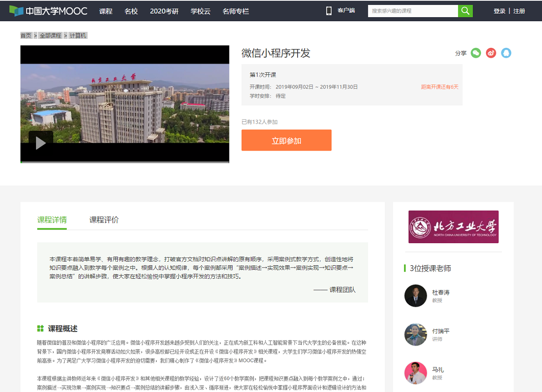Play the course intro video
The image size is (542, 392).
coord(41,143)
